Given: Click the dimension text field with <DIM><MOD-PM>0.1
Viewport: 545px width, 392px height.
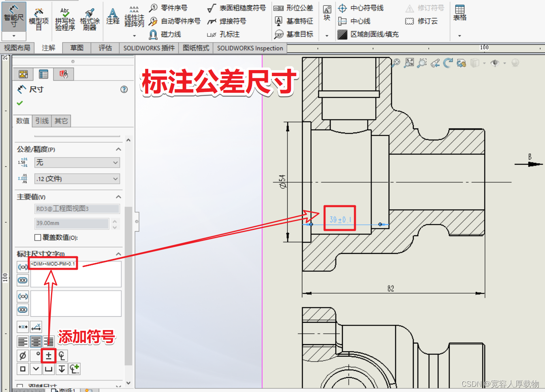Looking at the screenshot, I should 76,274.
